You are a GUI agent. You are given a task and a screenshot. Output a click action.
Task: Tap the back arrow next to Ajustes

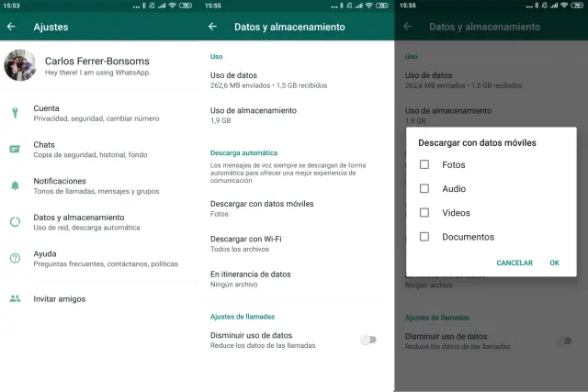pyautogui.click(x=11, y=27)
